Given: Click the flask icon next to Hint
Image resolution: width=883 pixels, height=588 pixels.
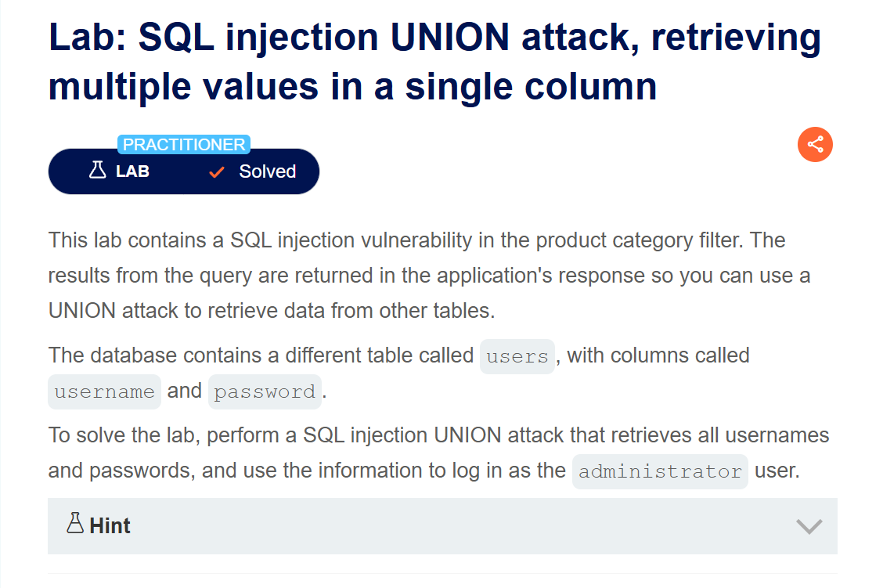Looking at the screenshot, I should pos(75,525).
